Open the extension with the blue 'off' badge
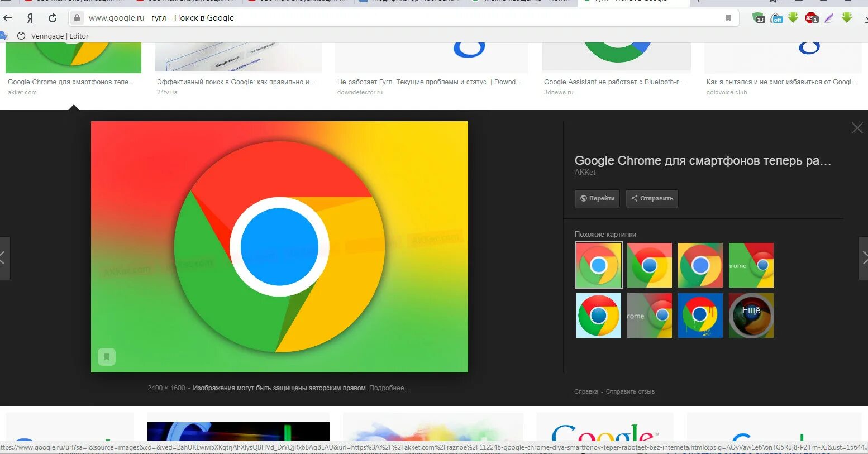868x454 pixels. [x=776, y=18]
